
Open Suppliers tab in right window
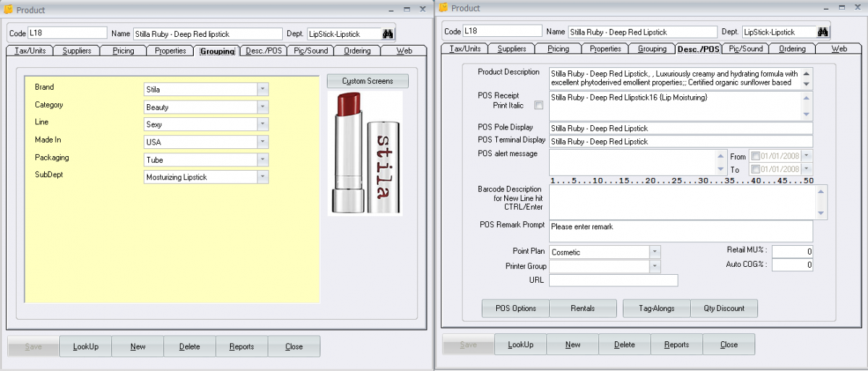[511, 48]
